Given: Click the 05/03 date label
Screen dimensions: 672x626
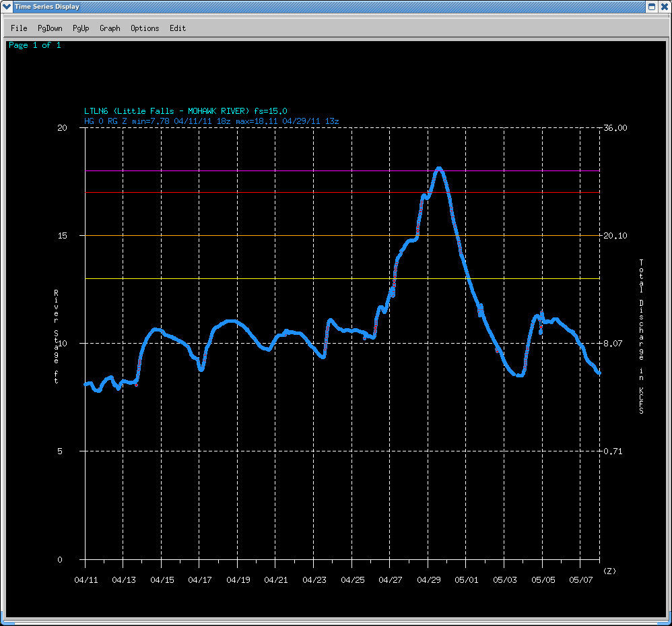Looking at the screenshot, I should click(x=505, y=580).
